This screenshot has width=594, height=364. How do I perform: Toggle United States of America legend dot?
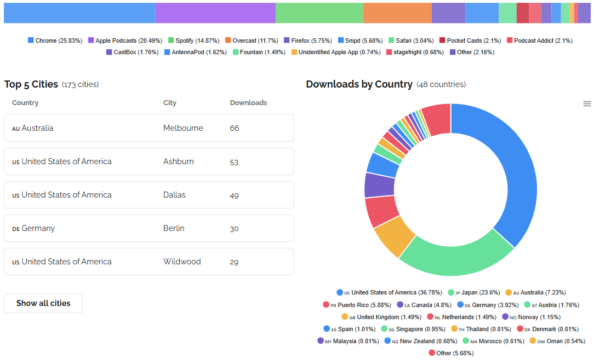(340, 292)
